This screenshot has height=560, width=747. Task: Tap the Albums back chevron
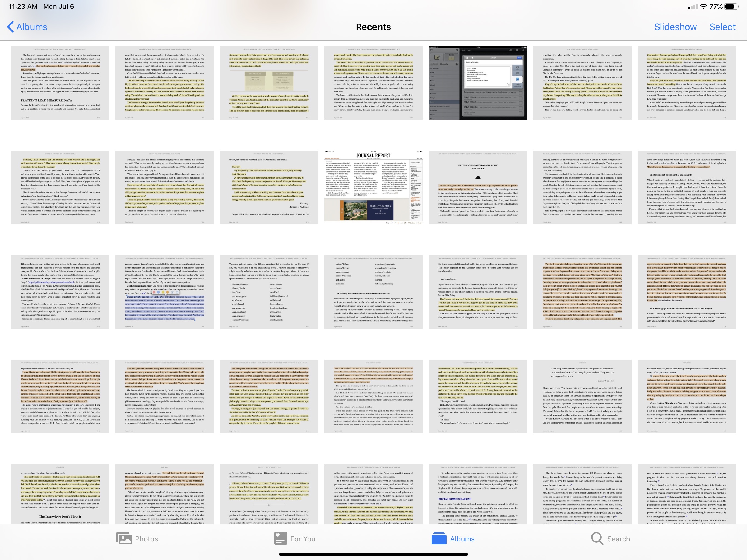10,27
